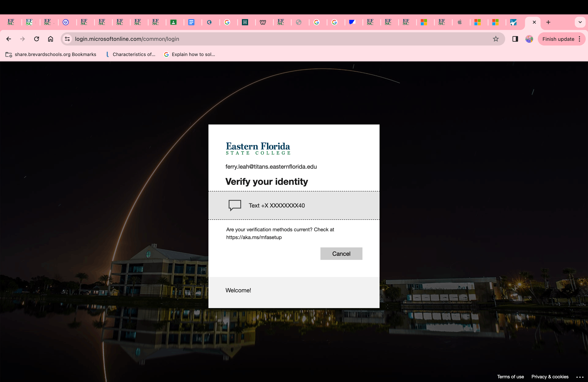This screenshot has height=382, width=588.
Task: Switch to the blue flag icon tab
Action: point(352,22)
